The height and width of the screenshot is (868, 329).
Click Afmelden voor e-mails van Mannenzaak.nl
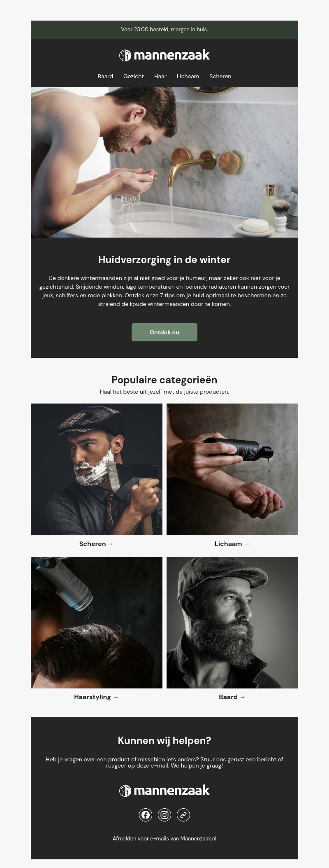click(164, 838)
